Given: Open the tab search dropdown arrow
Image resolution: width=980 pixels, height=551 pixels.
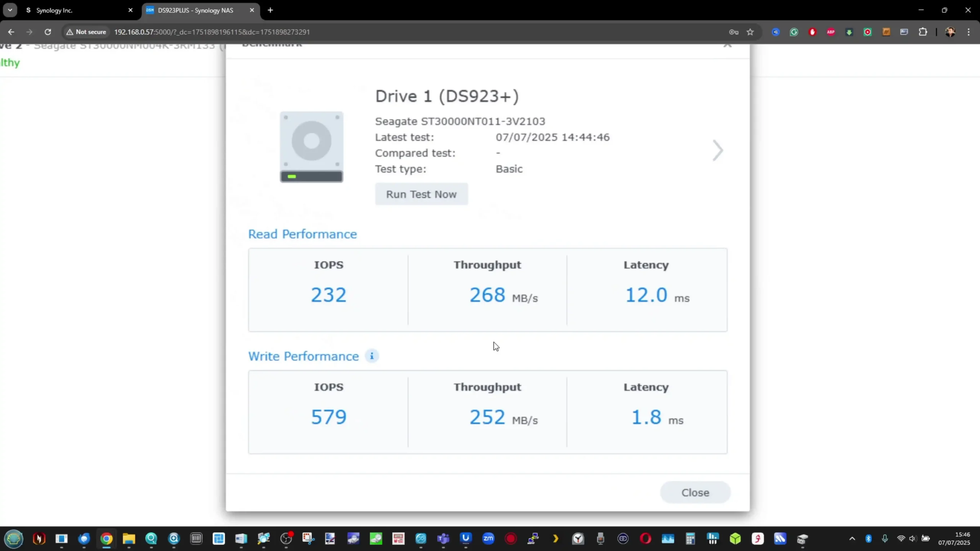Looking at the screenshot, I should click(x=10, y=10).
